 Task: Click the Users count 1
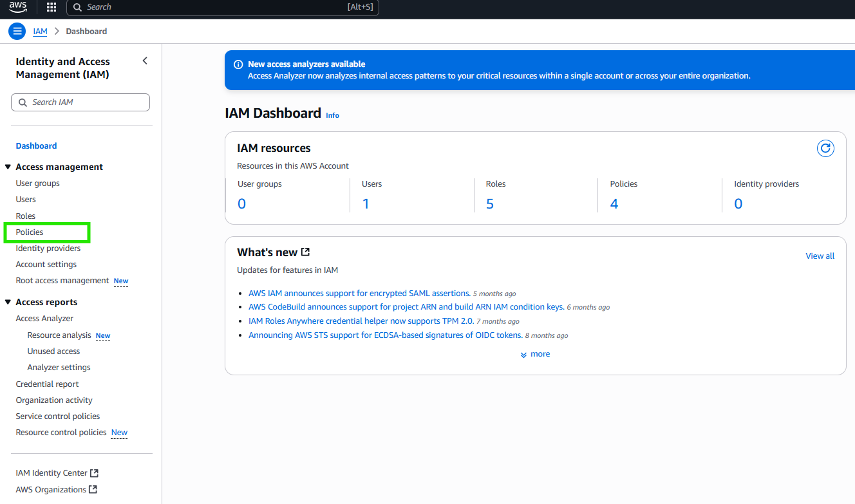[366, 204]
